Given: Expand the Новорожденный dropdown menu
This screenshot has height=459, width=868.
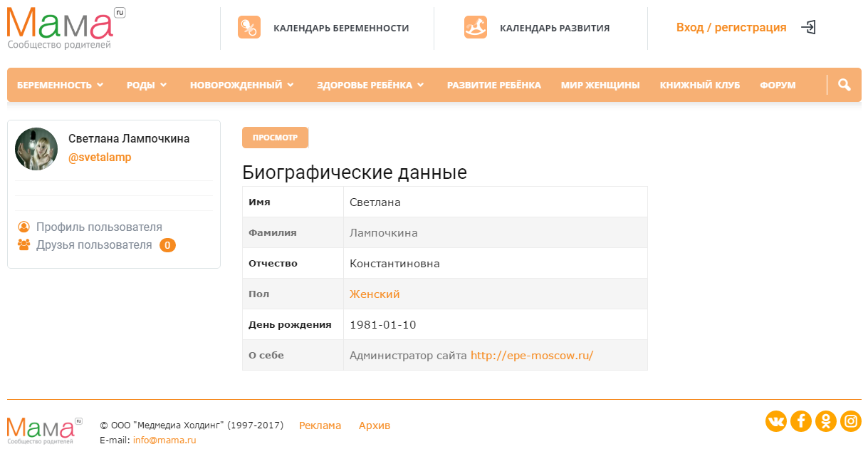Looking at the screenshot, I should 242,85.
